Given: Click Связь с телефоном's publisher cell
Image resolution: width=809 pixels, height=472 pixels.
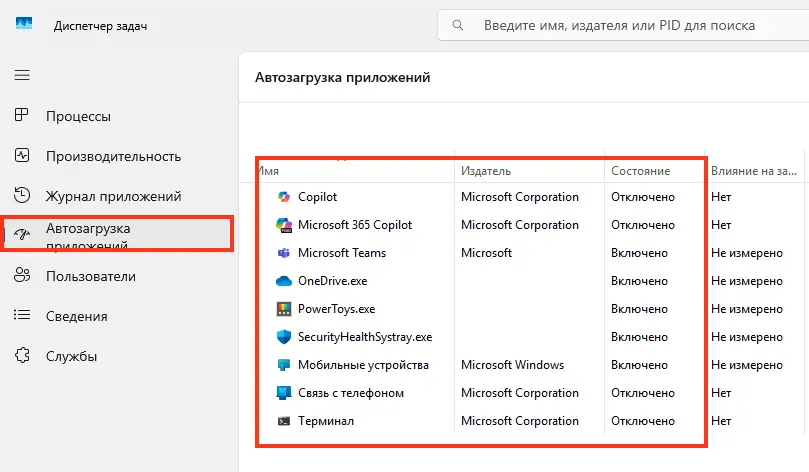Looking at the screenshot, I should tap(520, 393).
